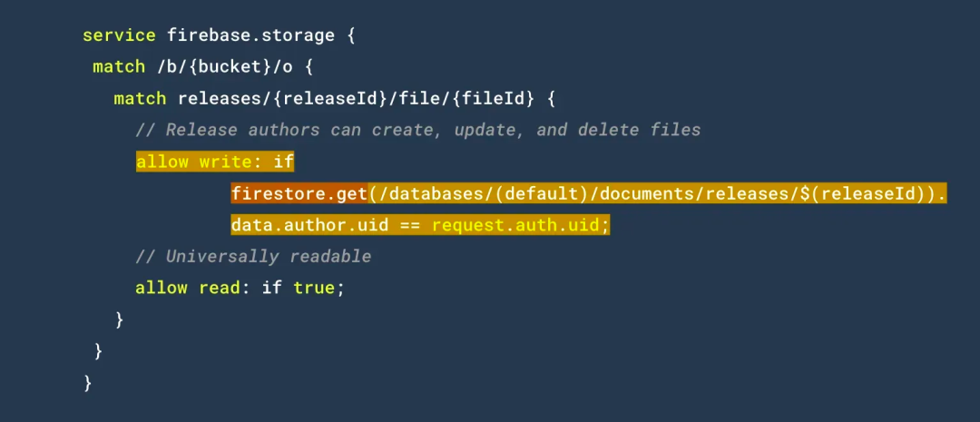Click the 'match' keyword before 'releases/'
The width and height of the screenshot is (980, 422).
coord(140,98)
